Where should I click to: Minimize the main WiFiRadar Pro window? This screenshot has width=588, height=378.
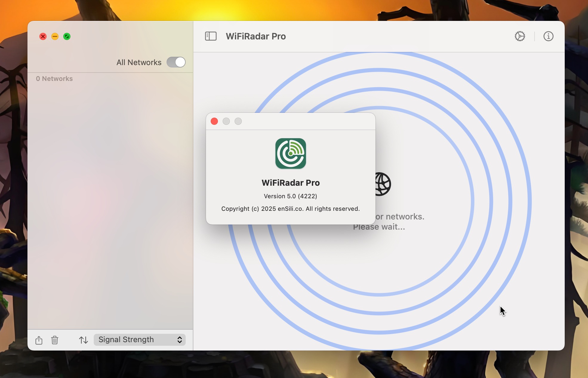pos(55,36)
